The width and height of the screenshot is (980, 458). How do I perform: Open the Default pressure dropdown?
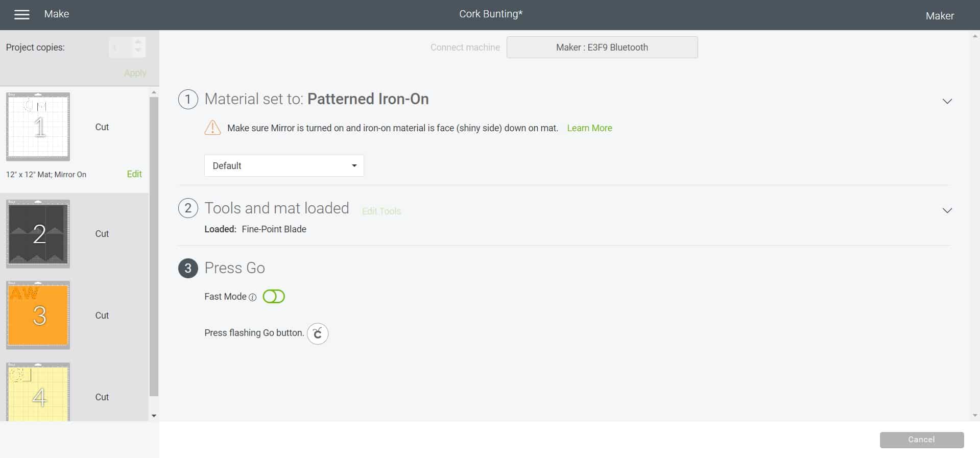[284, 166]
